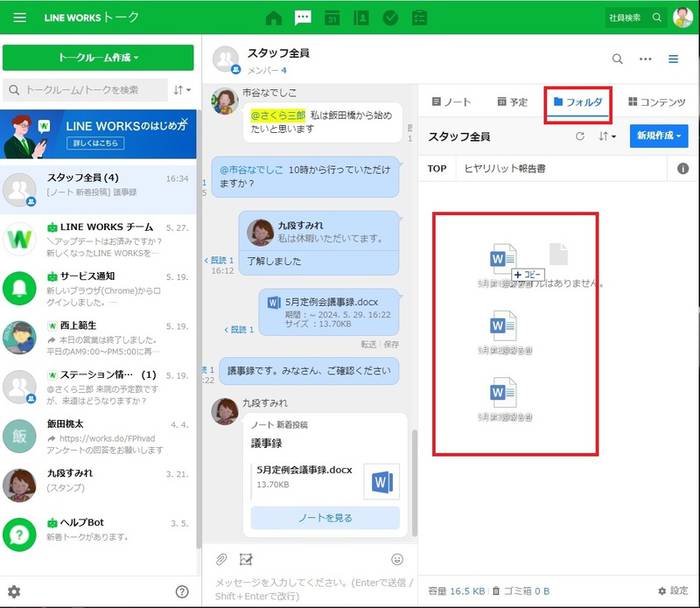Expand the トークルーム作成 dropdown
This screenshot has height=608, width=700.
(98, 58)
